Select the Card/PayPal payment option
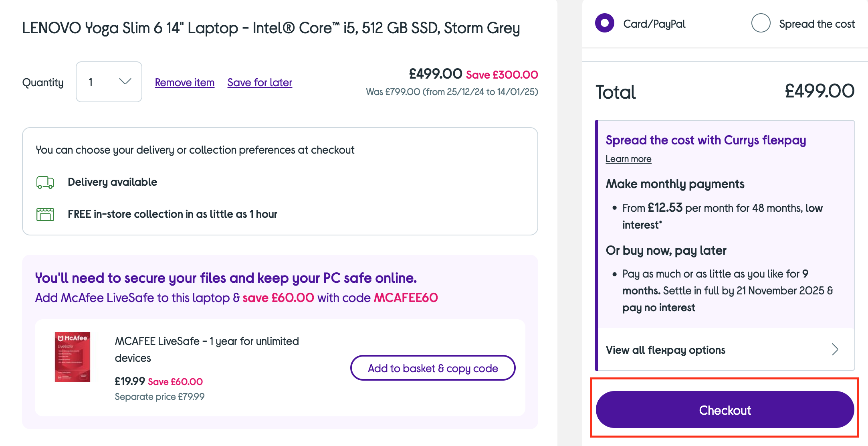The width and height of the screenshot is (868, 446). coord(605,23)
